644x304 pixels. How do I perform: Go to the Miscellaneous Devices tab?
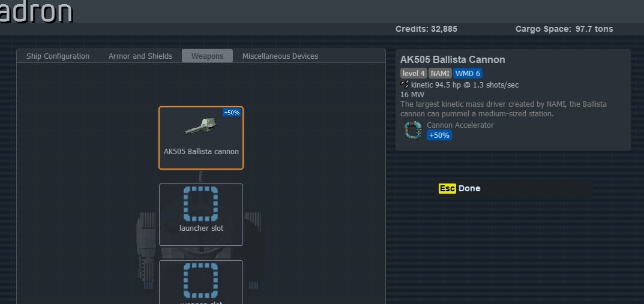(x=280, y=56)
